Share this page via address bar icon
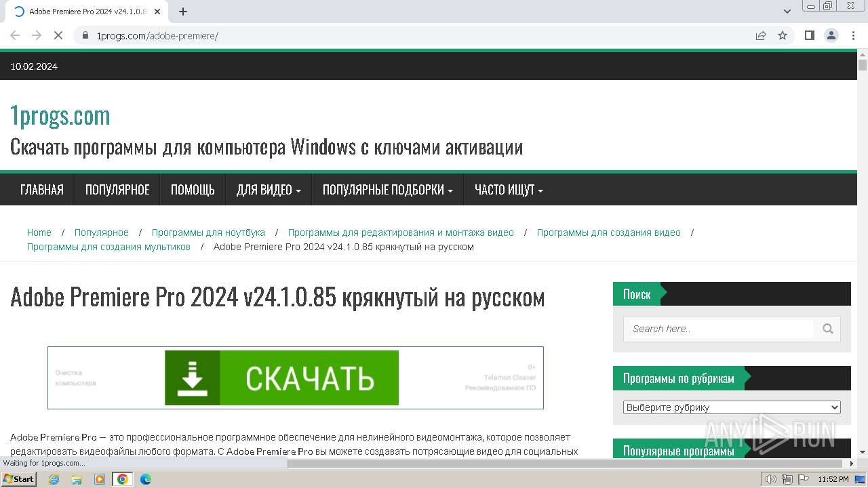The width and height of the screenshot is (868, 488). tap(761, 35)
